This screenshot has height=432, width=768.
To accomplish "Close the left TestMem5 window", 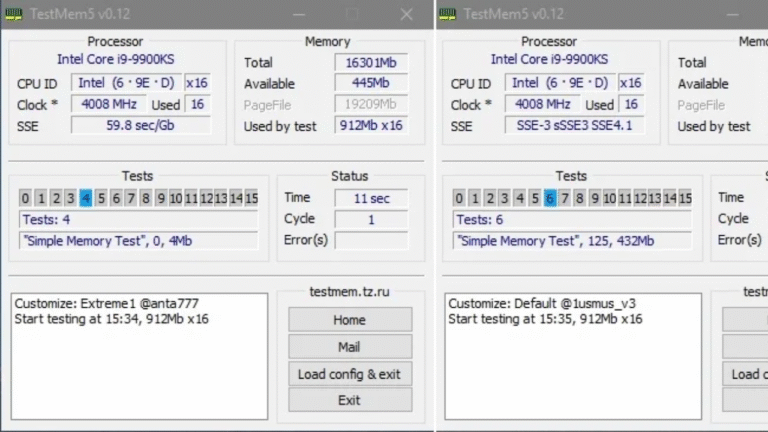I will pos(406,14).
